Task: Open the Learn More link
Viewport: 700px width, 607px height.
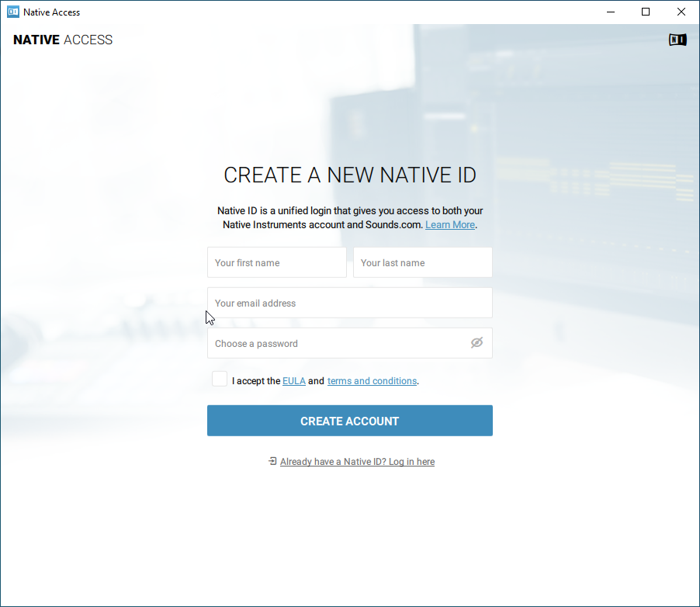Action: (450, 224)
